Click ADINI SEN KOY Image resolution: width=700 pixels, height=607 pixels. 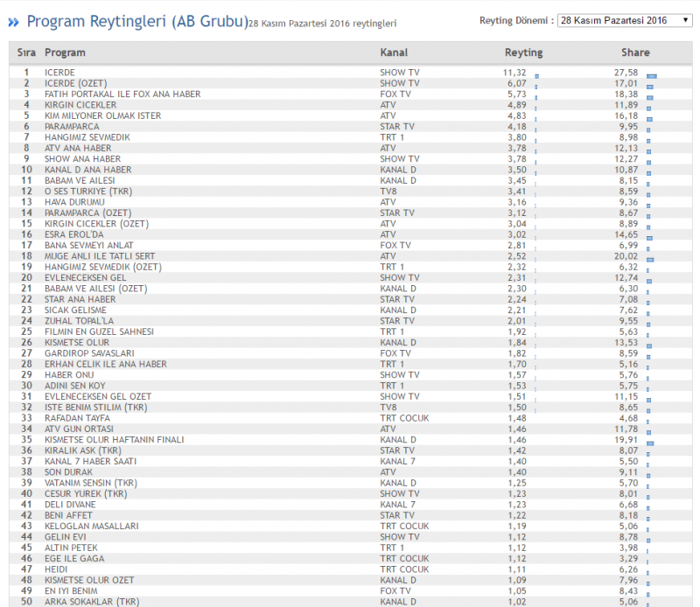coord(75,386)
